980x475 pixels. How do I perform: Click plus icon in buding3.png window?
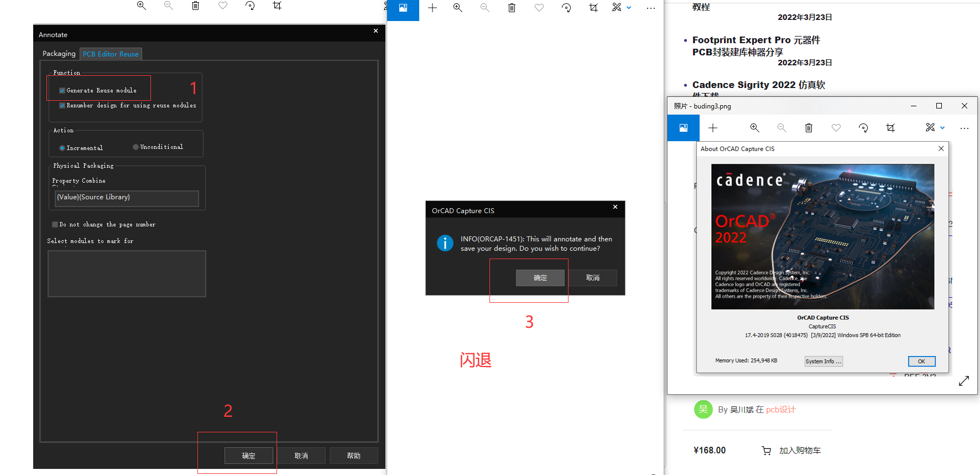click(x=713, y=128)
